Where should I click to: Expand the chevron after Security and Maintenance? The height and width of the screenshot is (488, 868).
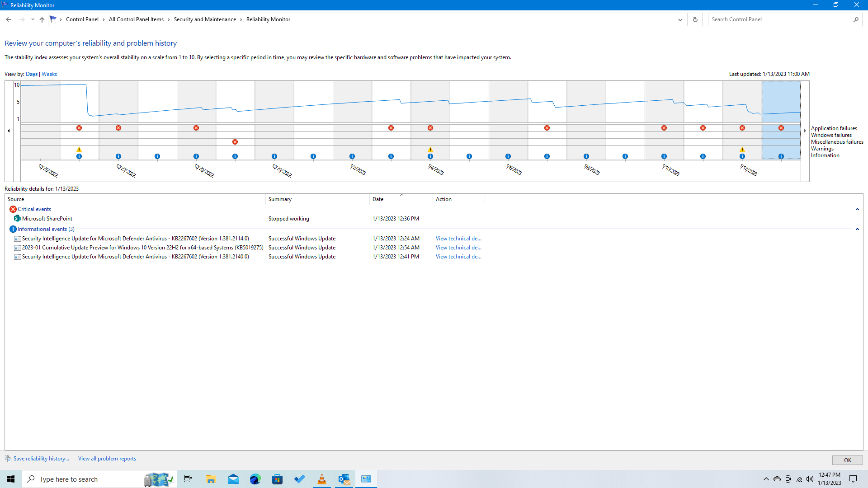(241, 19)
